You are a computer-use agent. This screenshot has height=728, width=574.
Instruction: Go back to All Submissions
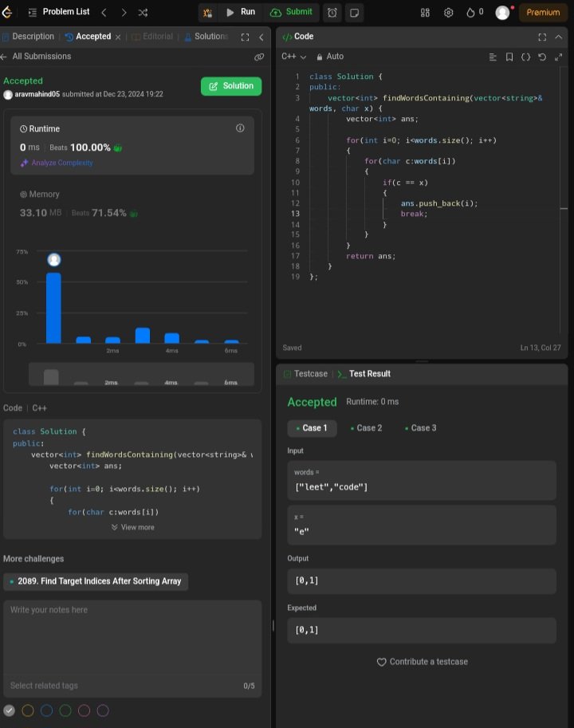coord(36,57)
